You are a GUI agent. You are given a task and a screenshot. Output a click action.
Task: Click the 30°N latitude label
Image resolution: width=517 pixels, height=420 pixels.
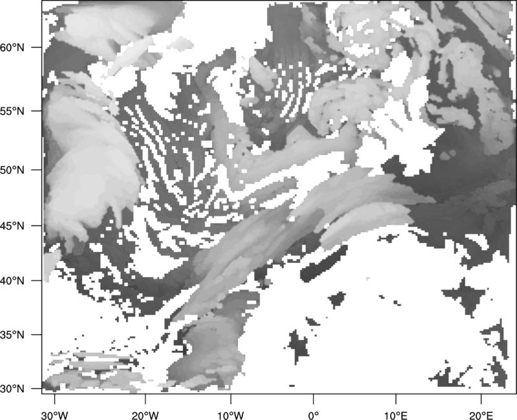pos(12,389)
